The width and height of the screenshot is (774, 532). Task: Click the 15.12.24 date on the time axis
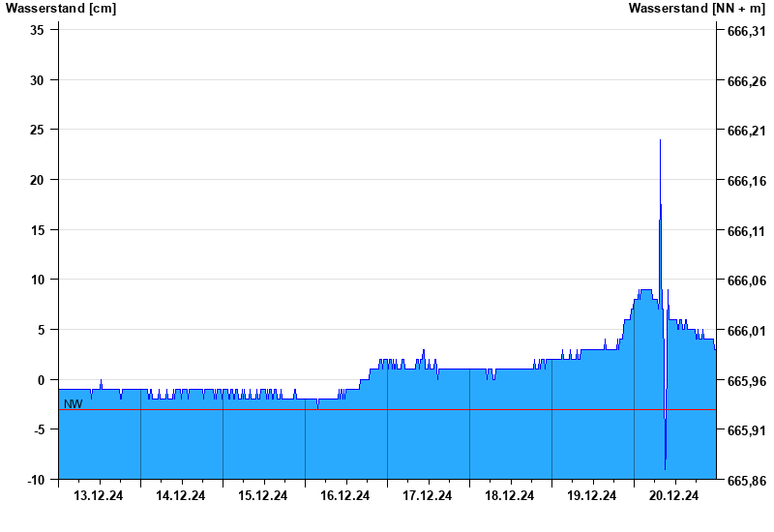[x=263, y=496]
